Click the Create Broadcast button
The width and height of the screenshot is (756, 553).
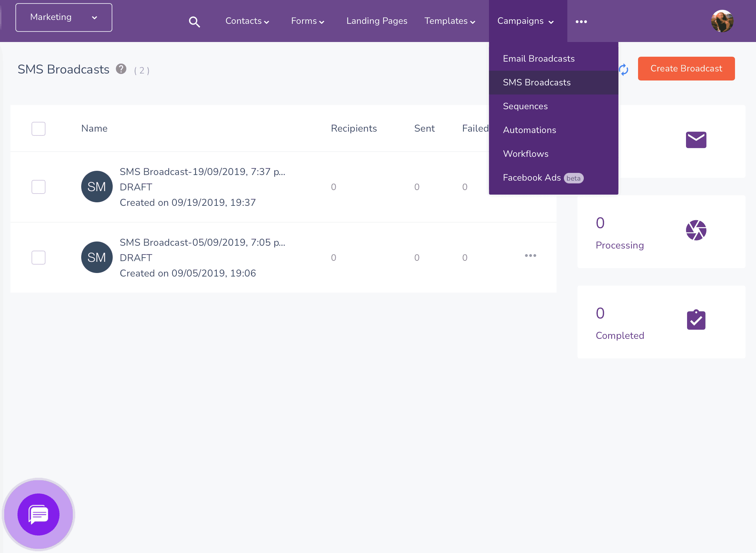tap(687, 69)
